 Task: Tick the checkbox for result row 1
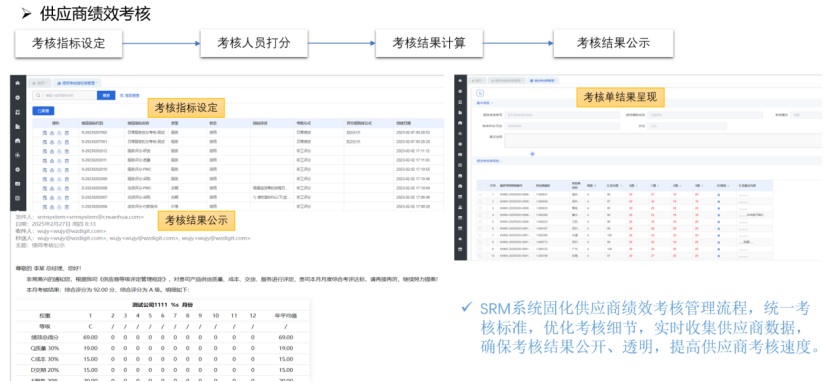coord(480,194)
